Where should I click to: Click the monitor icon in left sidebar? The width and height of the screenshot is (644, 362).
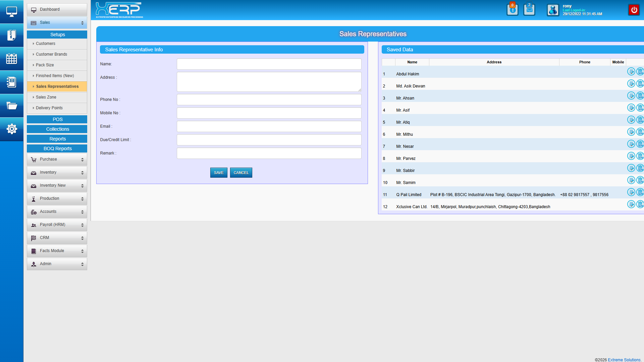click(11, 12)
